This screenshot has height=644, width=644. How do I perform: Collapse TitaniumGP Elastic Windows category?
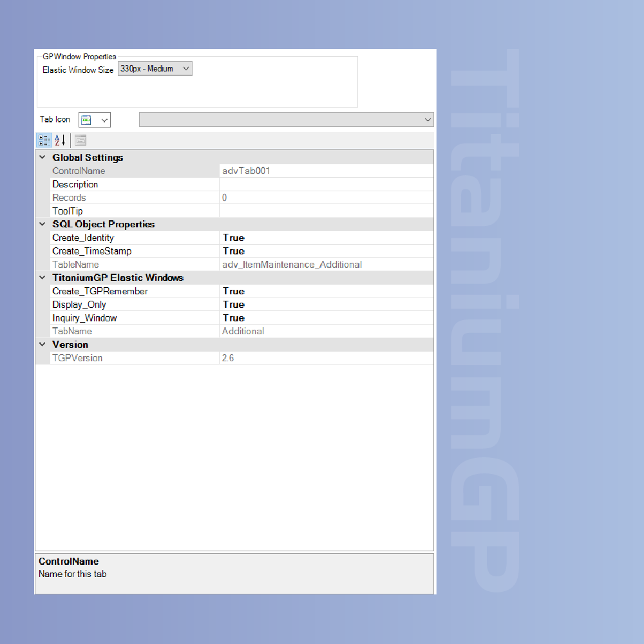click(x=43, y=277)
